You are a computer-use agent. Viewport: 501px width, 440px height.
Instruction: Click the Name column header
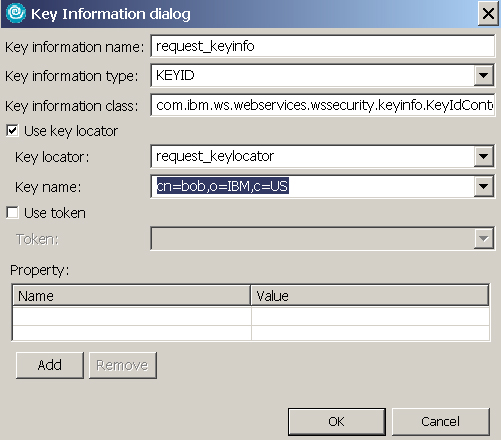pyautogui.click(x=131, y=295)
